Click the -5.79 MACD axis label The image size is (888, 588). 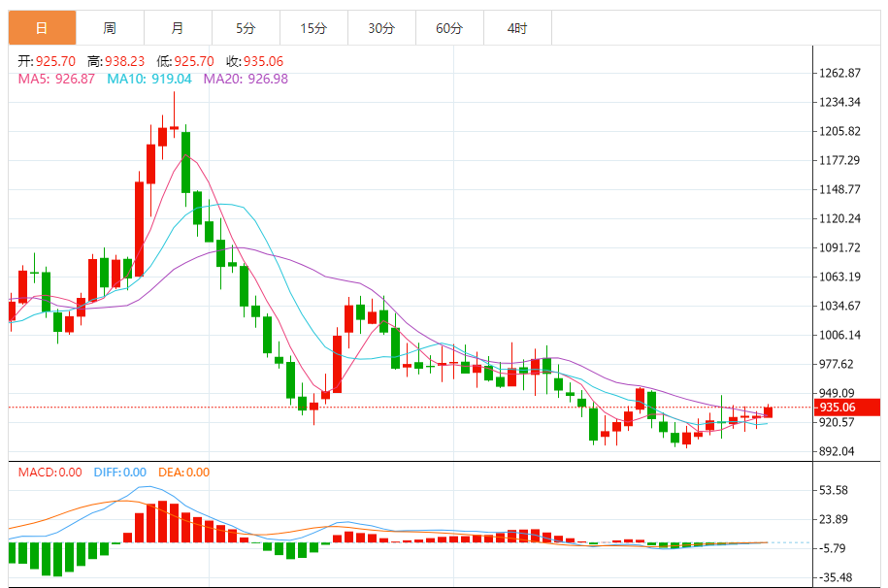pos(832,548)
